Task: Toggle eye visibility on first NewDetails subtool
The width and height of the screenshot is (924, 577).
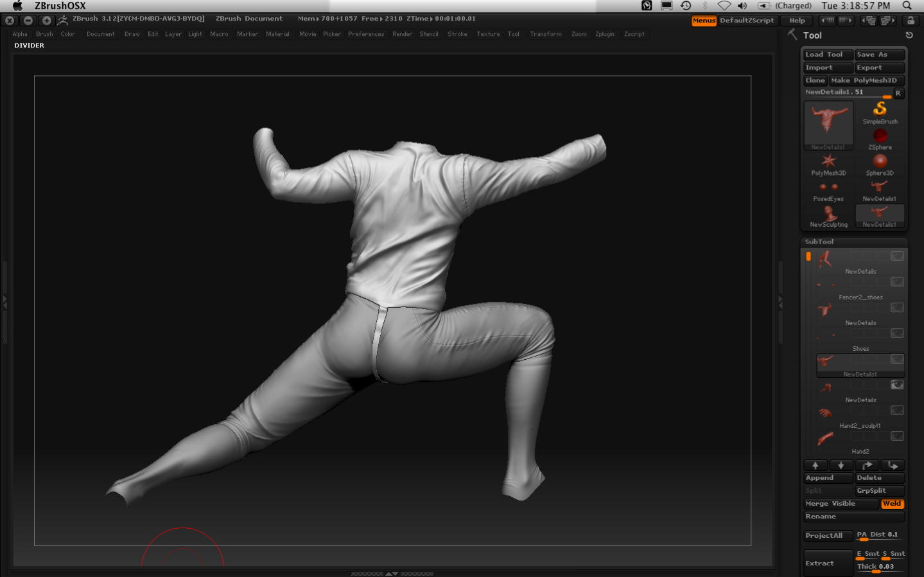Action: (897, 256)
